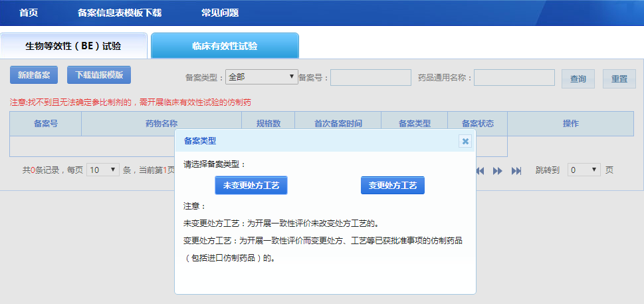Click the previous page arrow icon
The width and height of the screenshot is (644, 304).
[480, 171]
